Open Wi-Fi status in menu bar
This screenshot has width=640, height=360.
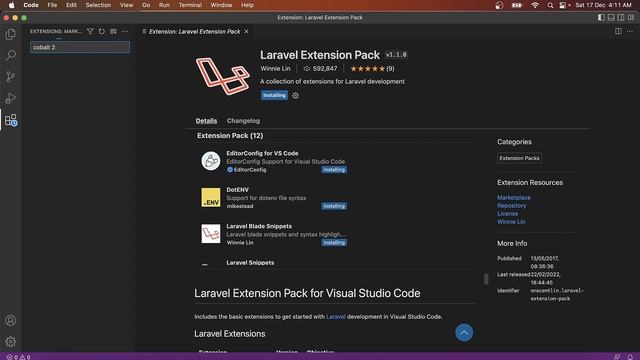point(535,5)
